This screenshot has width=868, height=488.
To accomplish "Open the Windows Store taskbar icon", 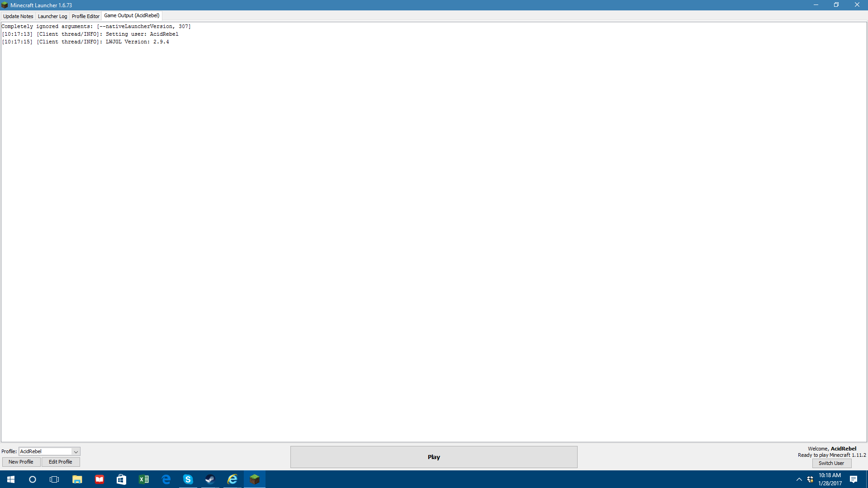I will 121,479.
